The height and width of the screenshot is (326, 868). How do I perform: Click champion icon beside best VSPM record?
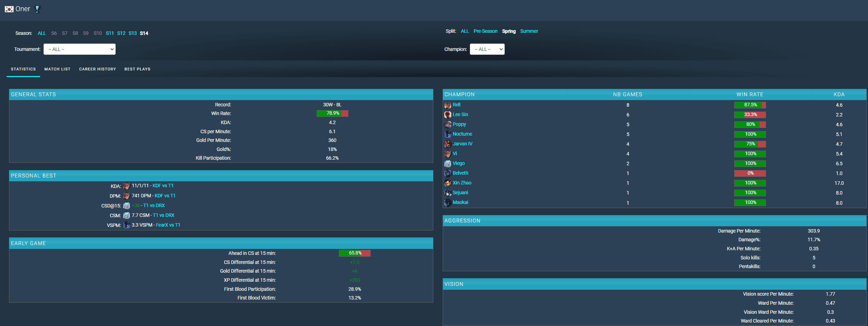(x=127, y=225)
